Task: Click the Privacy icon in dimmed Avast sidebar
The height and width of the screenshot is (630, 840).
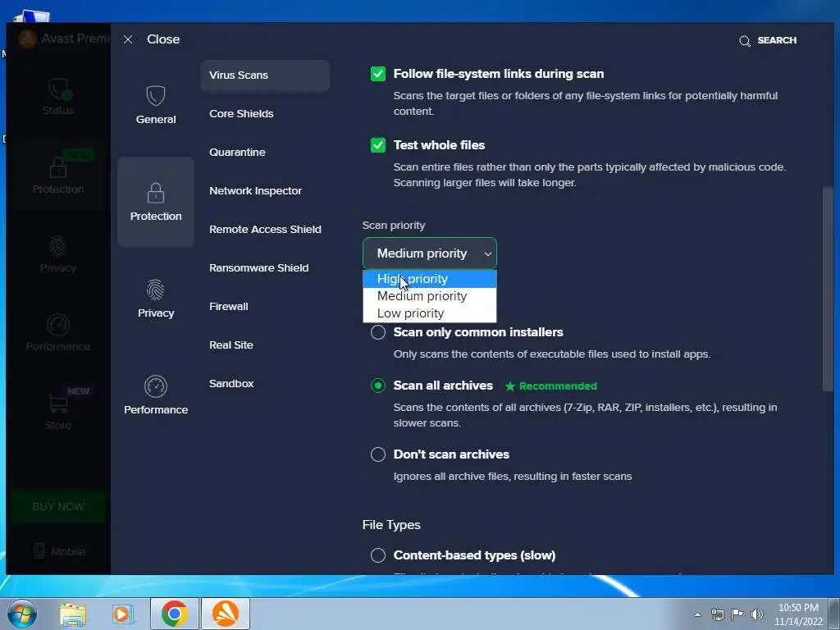Action: point(58,247)
